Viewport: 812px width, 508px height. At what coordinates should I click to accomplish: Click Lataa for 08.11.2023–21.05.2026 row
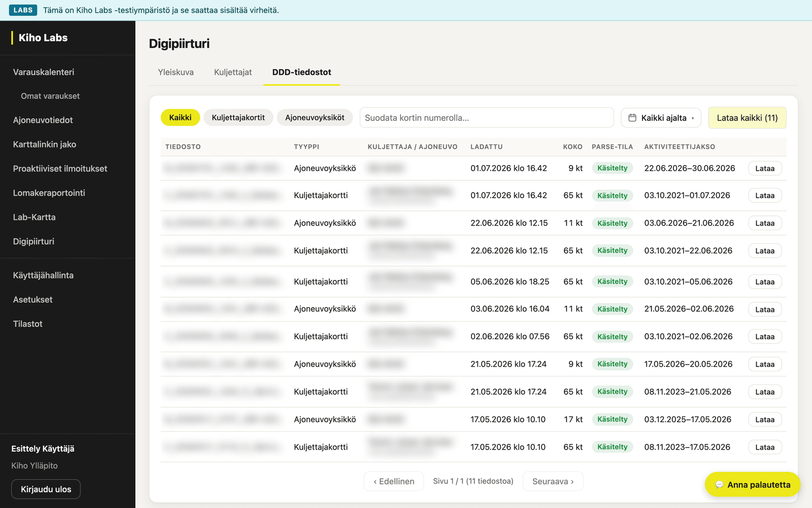point(765,392)
